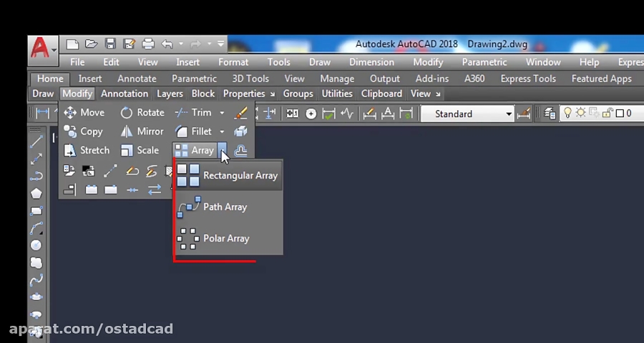Select the Fillet tool
Screen dimensions: 644x343
coord(194,131)
